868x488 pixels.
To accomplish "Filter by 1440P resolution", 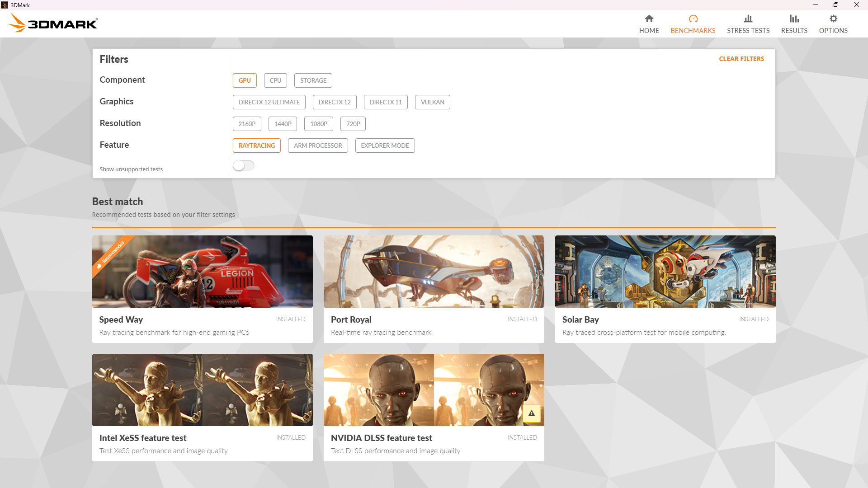I will tap(283, 124).
